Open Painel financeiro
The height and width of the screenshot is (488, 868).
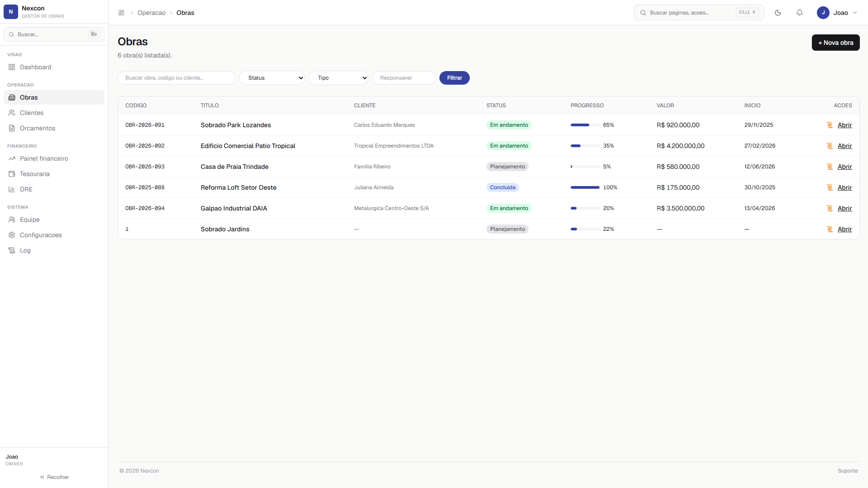point(54,158)
